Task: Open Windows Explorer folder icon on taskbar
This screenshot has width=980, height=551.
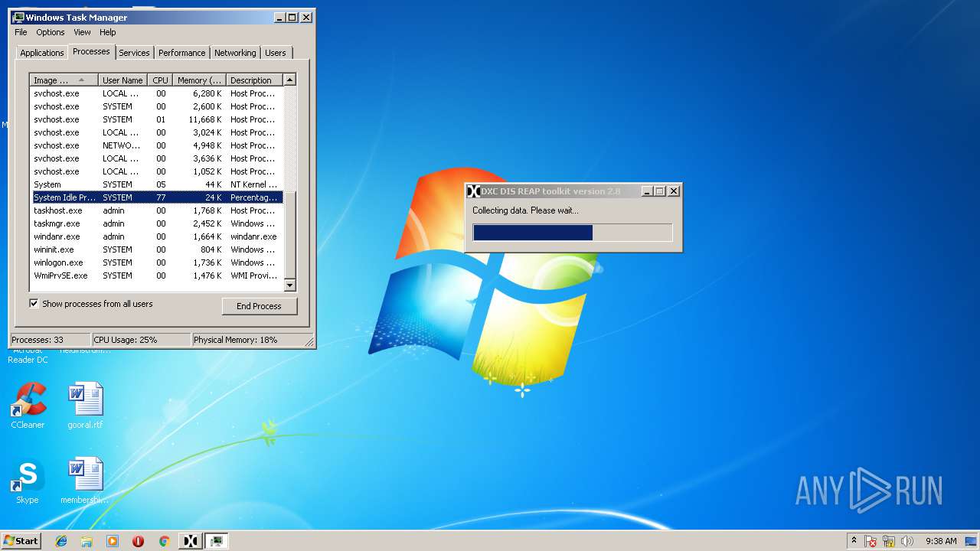Action: [87, 541]
